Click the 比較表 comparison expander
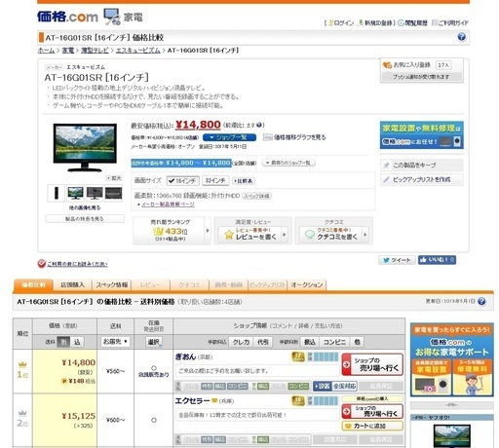The image size is (499, 448). [x=244, y=181]
